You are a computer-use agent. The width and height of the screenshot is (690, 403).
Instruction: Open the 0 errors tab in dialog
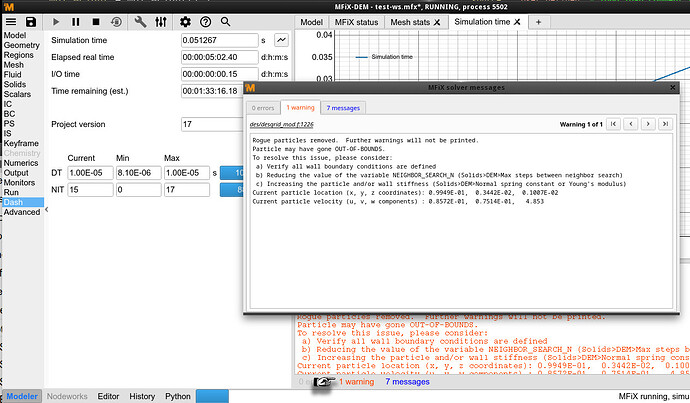pyautogui.click(x=263, y=108)
